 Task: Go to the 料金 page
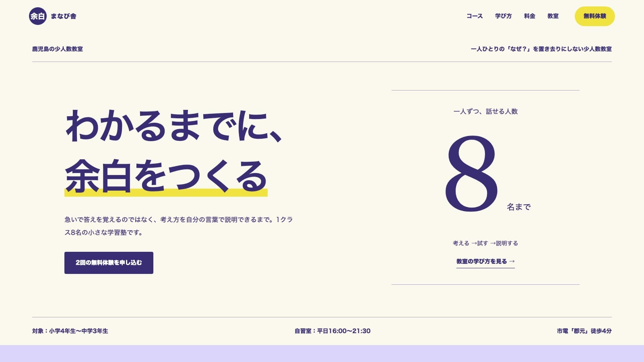point(530,16)
